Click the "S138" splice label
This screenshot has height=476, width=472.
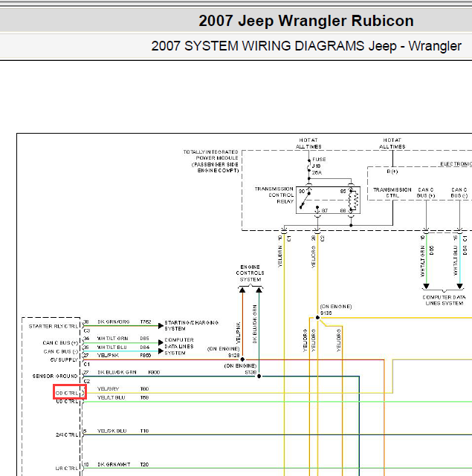tap(250, 372)
